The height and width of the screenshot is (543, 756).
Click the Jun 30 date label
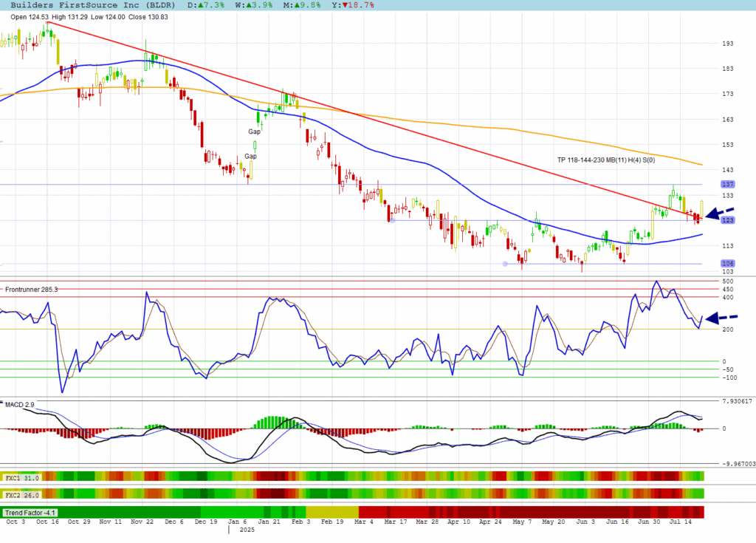[649, 522]
